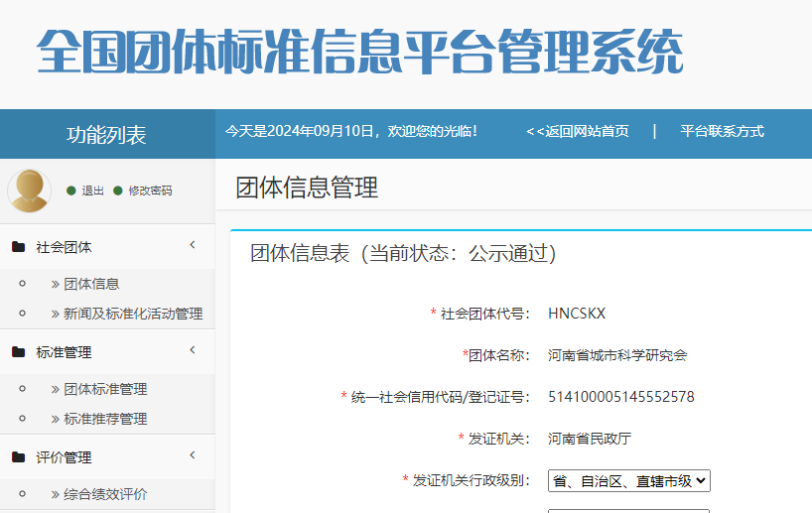Open 标准推荐管理 menu entry

pyautogui.click(x=105, y=419)
